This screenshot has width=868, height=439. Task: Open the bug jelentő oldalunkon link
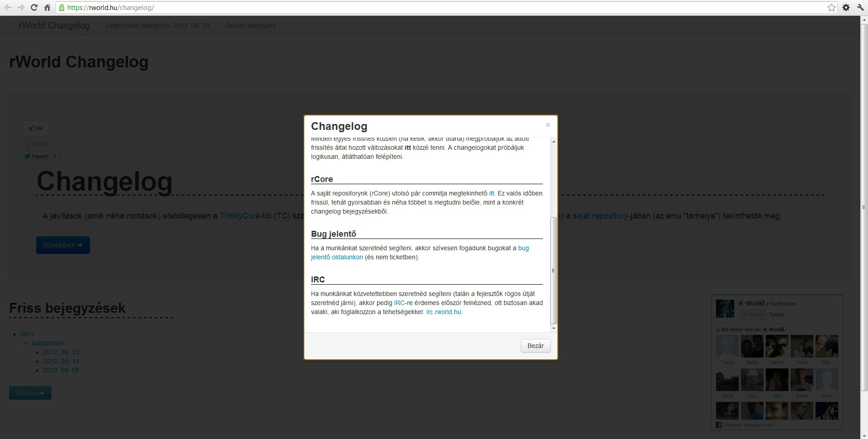[x=337, y=257]
